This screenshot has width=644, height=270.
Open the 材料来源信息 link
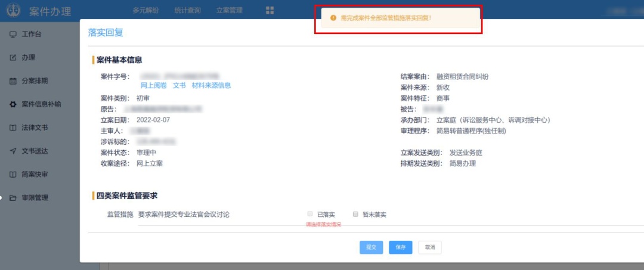coord(211,86)
